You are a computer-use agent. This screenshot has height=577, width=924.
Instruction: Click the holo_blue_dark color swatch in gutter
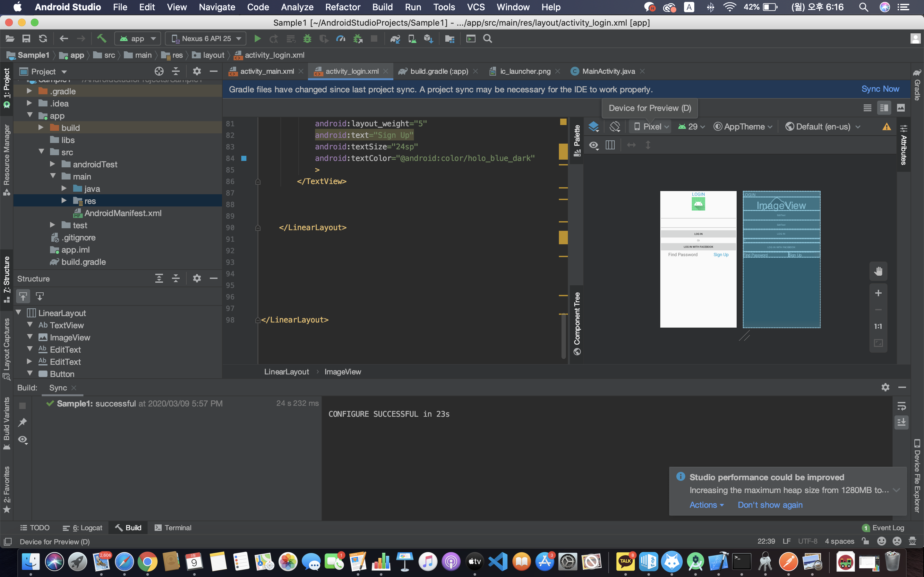244,158
